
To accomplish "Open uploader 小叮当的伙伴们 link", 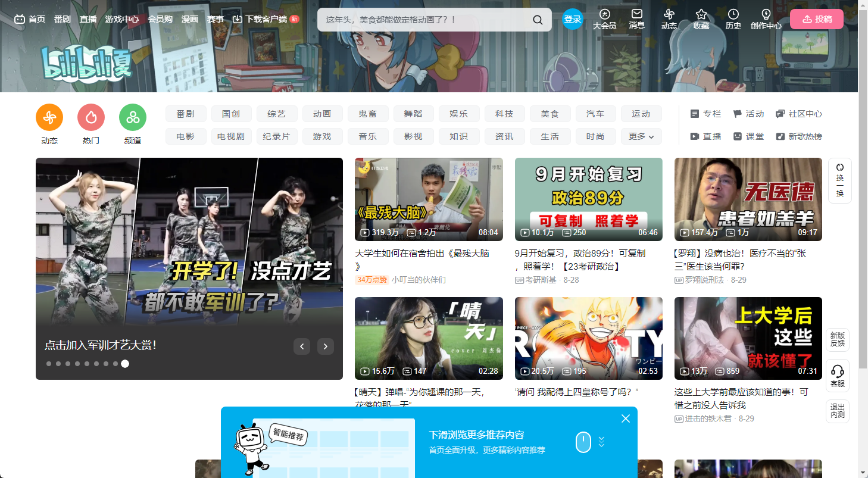I will click(419, 280).
